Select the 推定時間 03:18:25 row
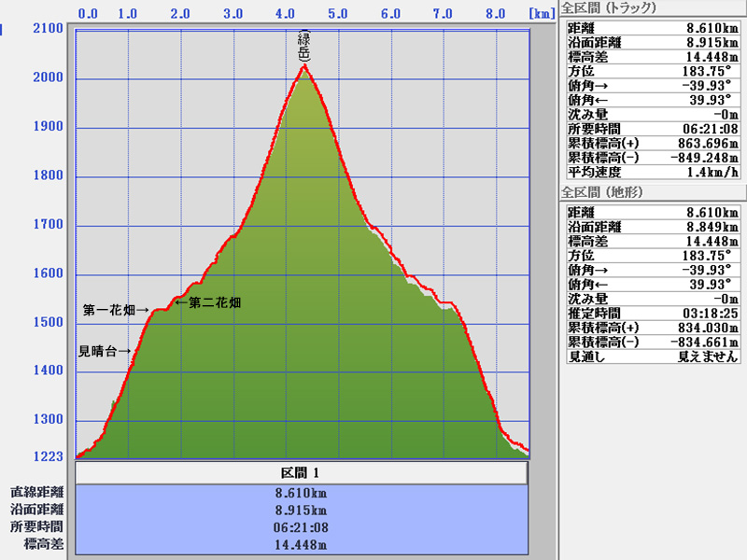Image resolution: width=747 pixels, height=560 pixels. [x=652, y=313]
